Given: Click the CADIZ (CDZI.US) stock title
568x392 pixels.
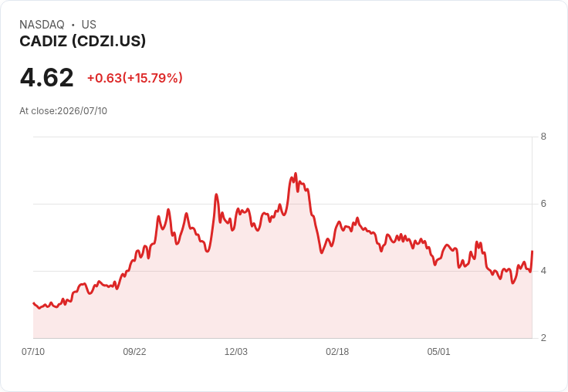Looking at the screenshot, I should tap(83, 41).
